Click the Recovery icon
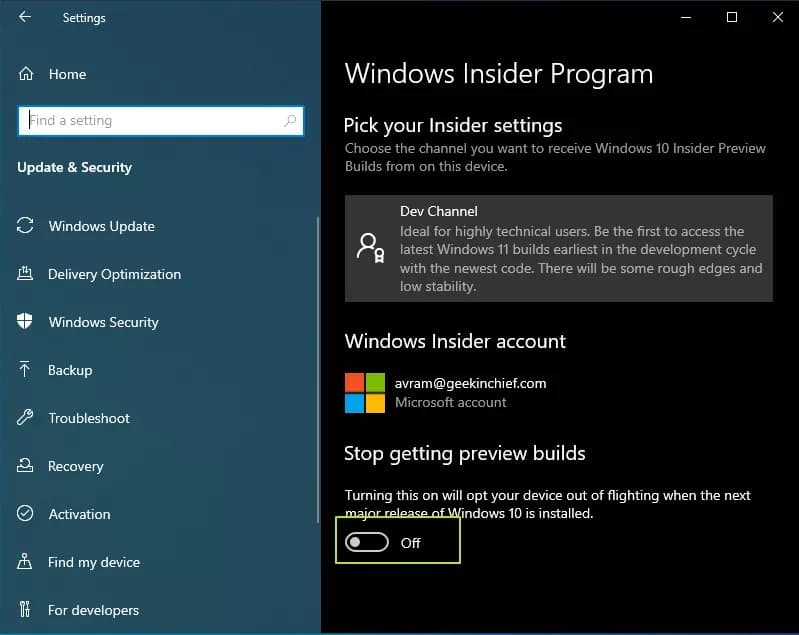This screenshot has width=799, height=635. pos(24,465)
